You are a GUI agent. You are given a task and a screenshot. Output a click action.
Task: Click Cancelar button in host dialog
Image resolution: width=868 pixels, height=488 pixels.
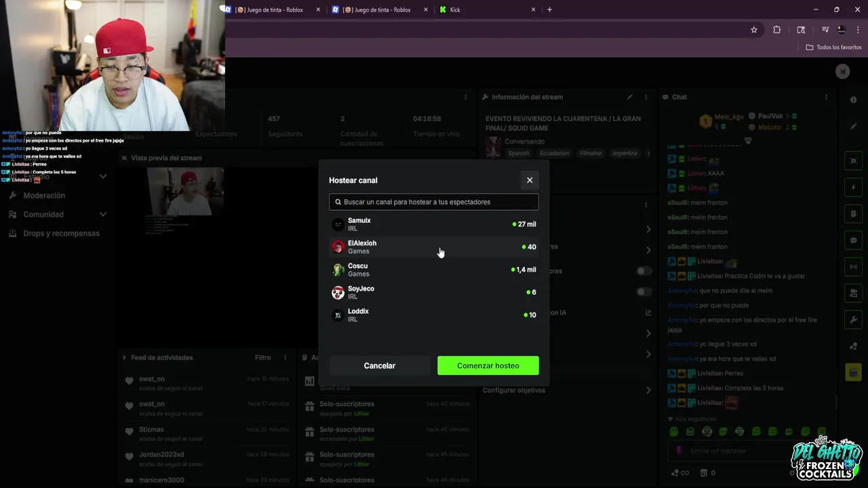(380, 366)
